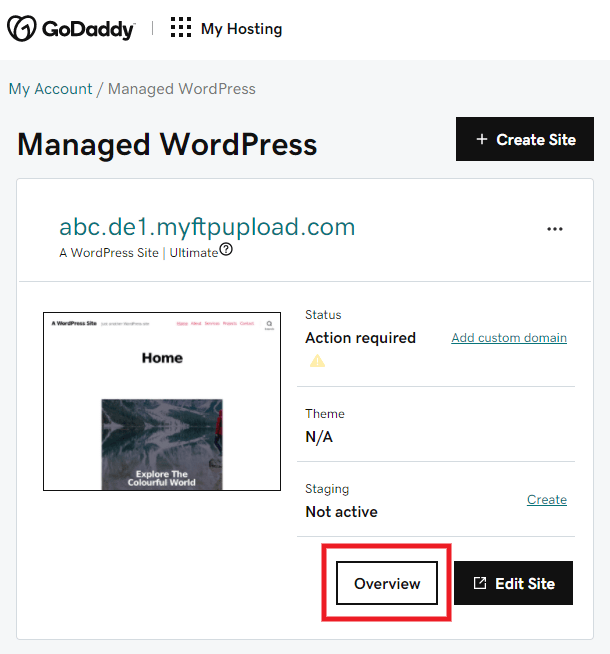610x654 pixels.
Task: Click the Not active staging text
Action: click(341, 512)
